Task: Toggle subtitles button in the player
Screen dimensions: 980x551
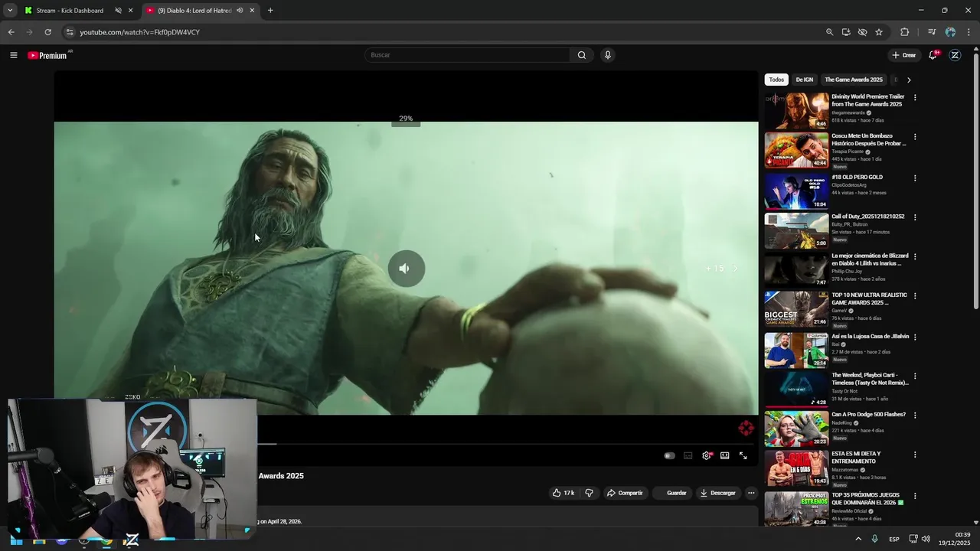Action: [688, 455]
